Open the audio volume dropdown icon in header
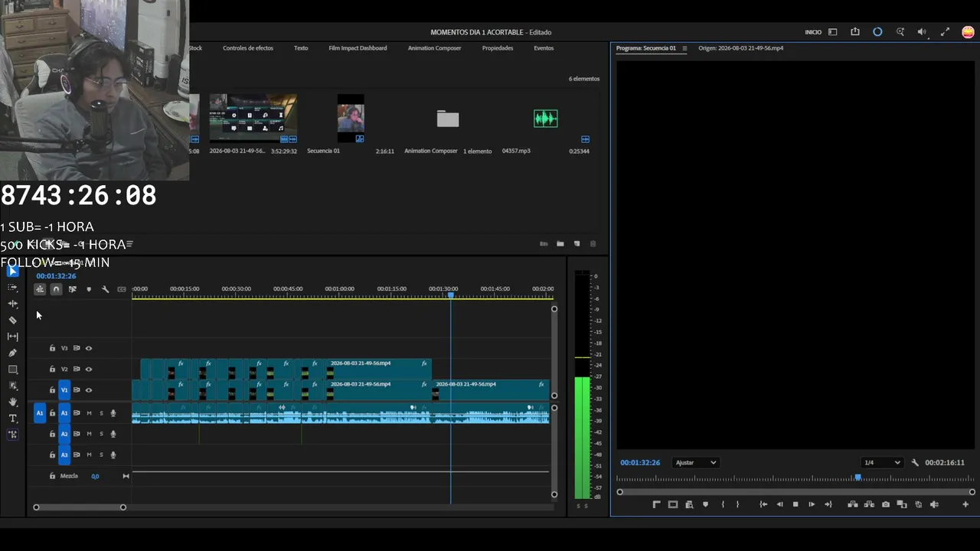 pos(922,32)
